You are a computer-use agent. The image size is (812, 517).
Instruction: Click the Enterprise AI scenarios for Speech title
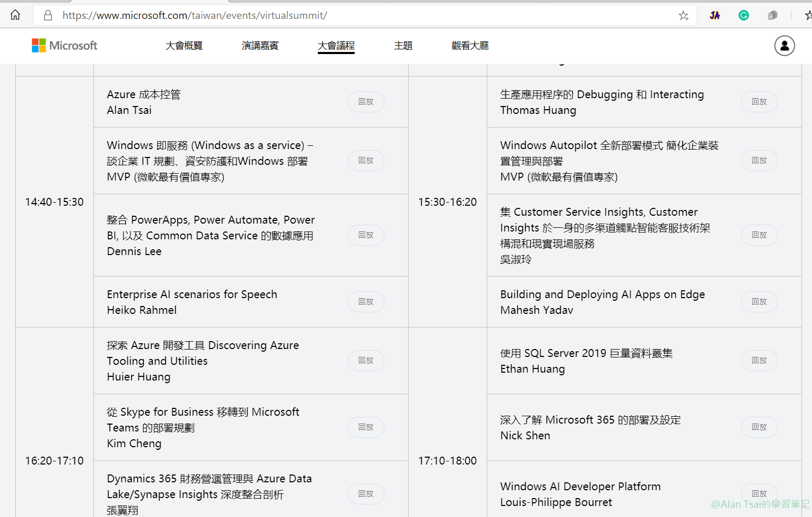click(192, 294)
